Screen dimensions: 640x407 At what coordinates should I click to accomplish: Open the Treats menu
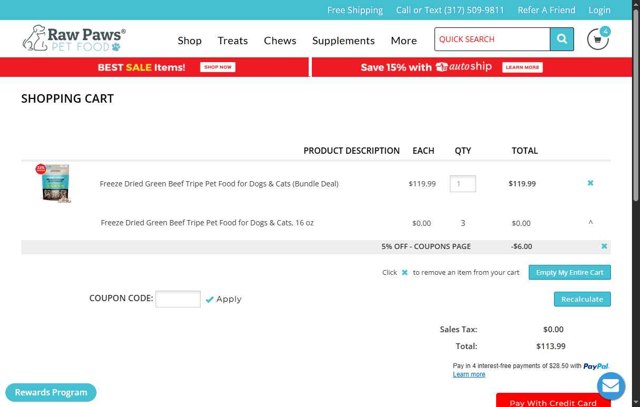tap(233, 40)
